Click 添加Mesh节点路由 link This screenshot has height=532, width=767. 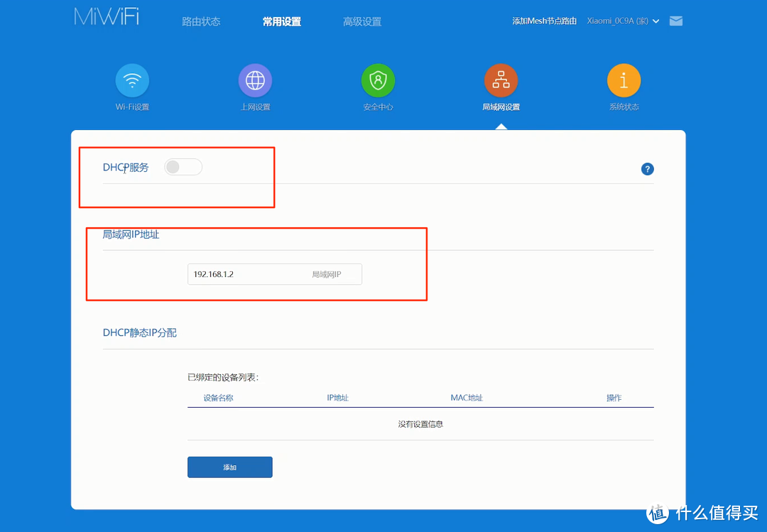[x=543, y=21]
